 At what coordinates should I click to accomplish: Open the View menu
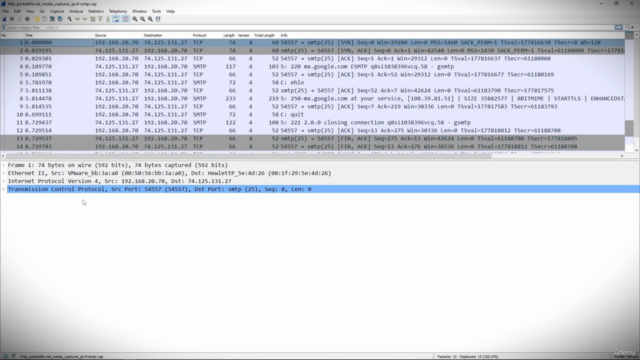(x=30, y=11)
